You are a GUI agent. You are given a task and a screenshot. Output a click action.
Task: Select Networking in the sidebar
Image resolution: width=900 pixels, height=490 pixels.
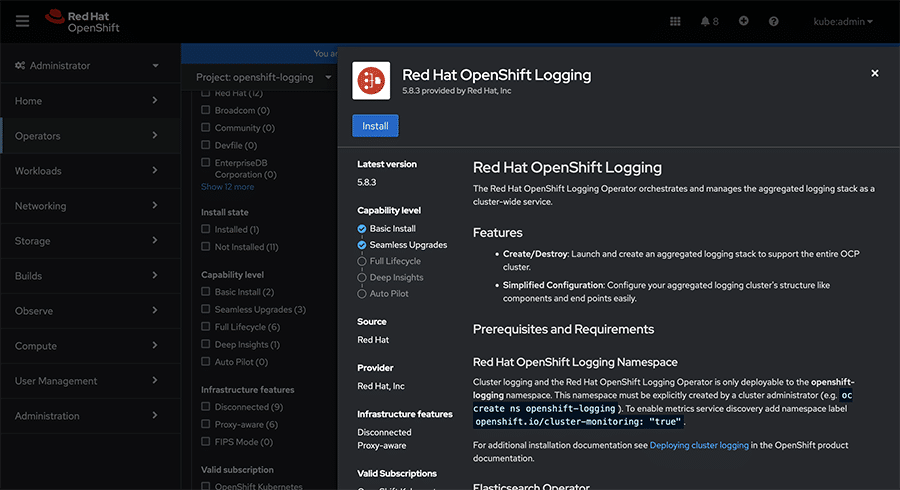click(x=88, y=206)
